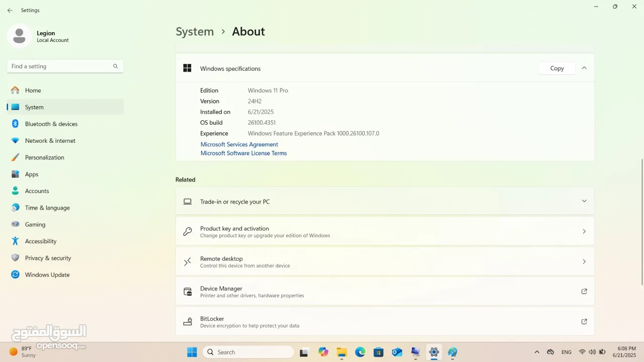
Task: Collapse the Windows specifications section
Action: [x=584, y=68]
